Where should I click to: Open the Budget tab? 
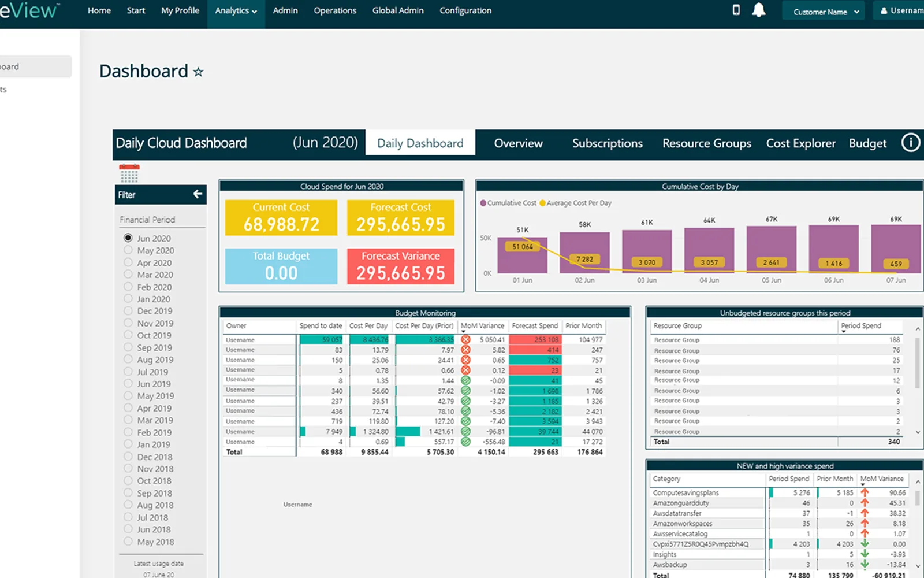click(x=867, y=143)
